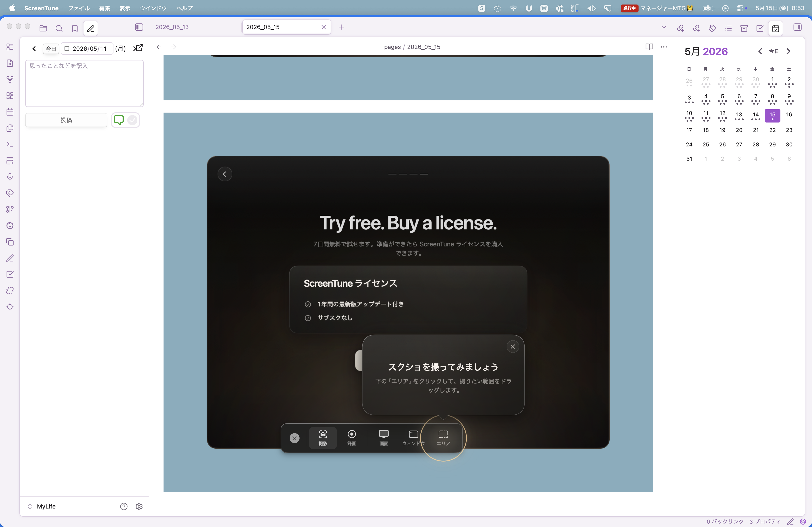812x527 pixels.
Task: Click the マネージャーMTG menu bar item
Action: click(657, 8)
